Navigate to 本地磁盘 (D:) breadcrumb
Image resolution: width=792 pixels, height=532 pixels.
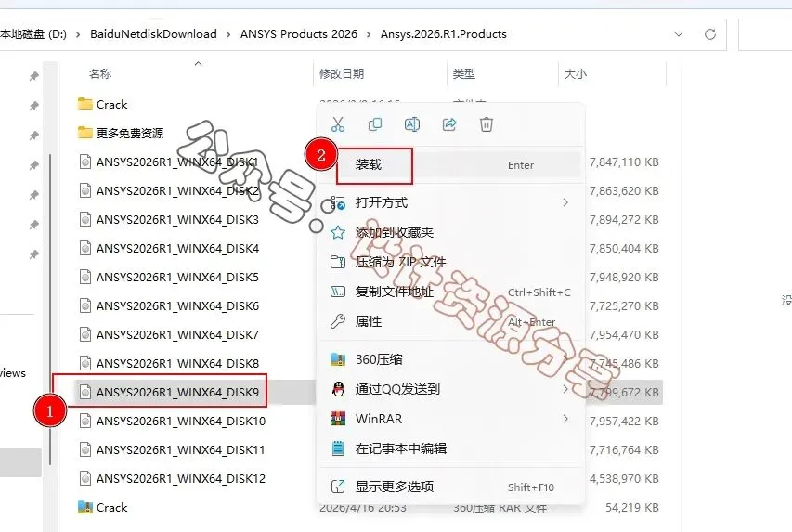33,34
